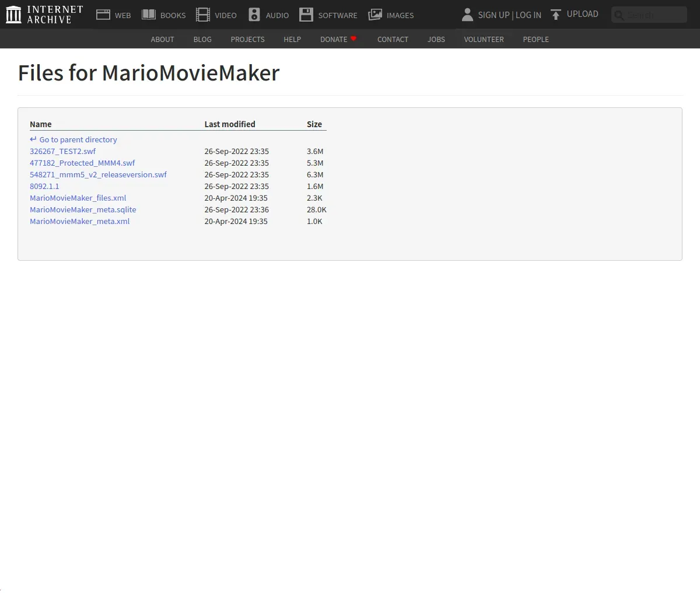The height and width of the screenshot is (595, 700).
Task: Click the return arrow before parent directory
Action: 33,139
